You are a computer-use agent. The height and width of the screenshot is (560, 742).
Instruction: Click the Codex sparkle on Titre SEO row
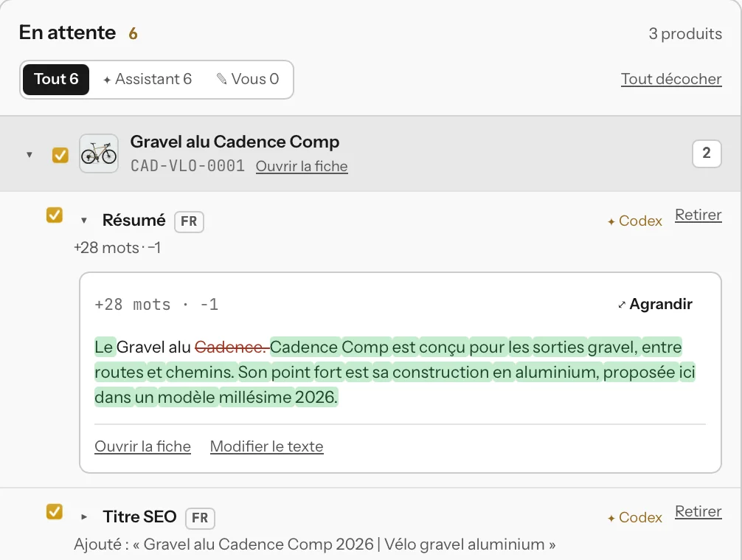click(x=611, y=519)
